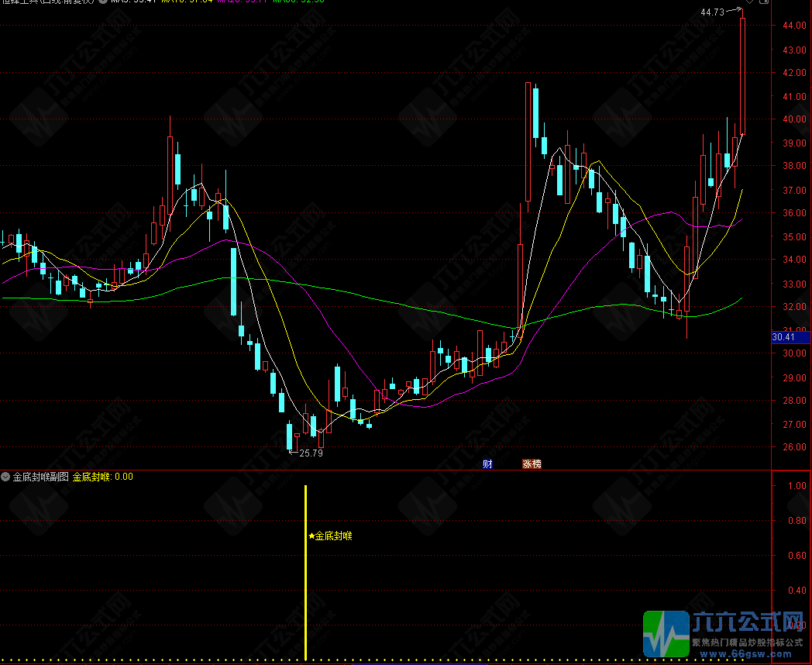
Task: Click the 26.00 price axis label
Action: click(795, 447)
